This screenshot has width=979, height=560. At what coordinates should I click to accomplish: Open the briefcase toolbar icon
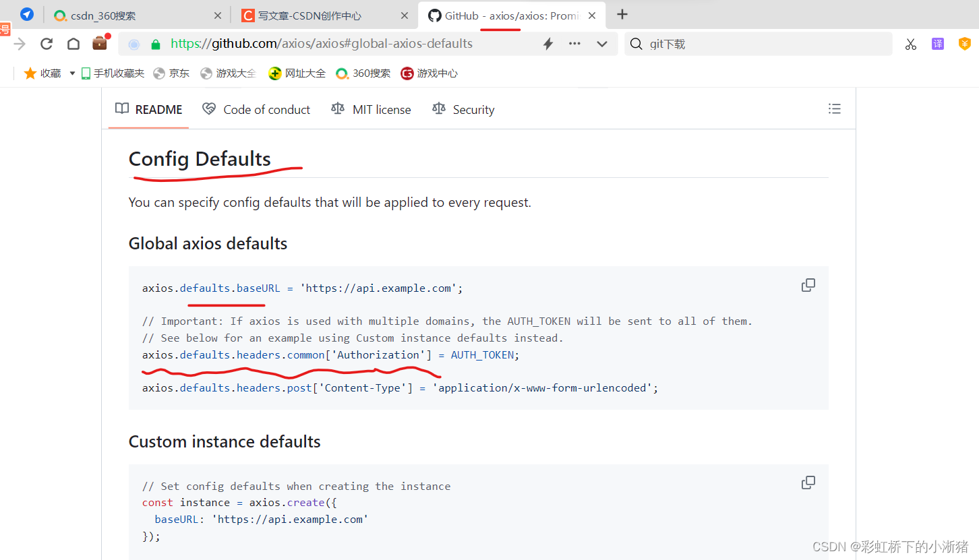100,42
